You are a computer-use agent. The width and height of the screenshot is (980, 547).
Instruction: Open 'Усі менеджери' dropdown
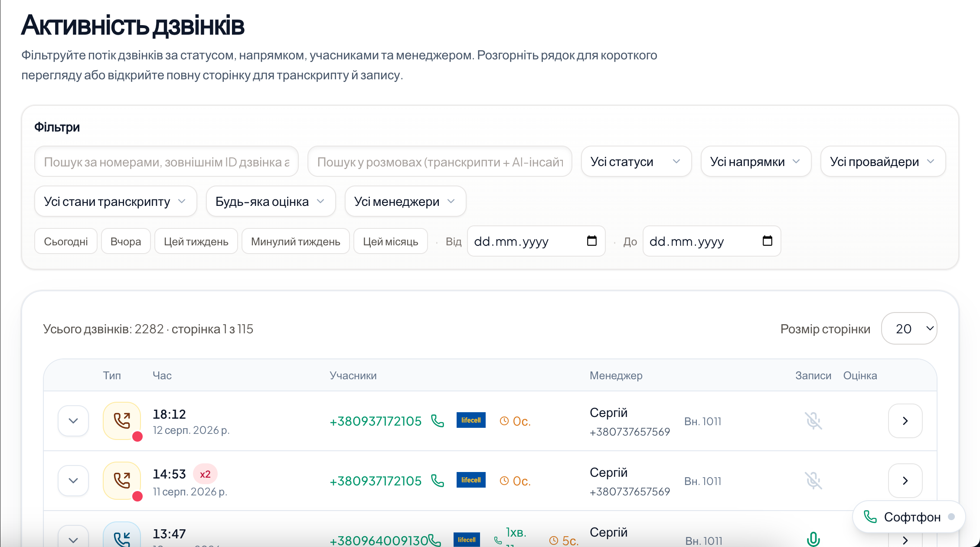coord(405,202)
